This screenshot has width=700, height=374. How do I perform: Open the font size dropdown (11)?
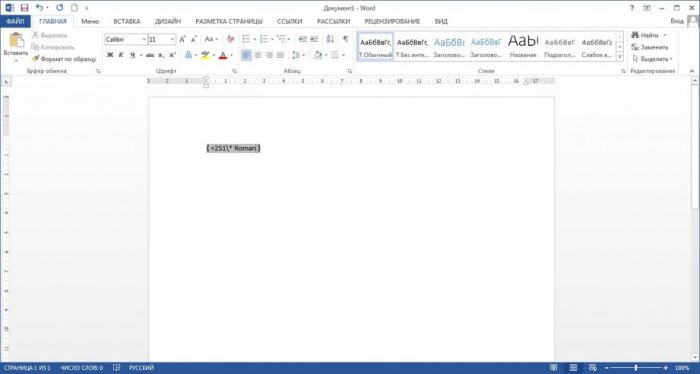[172, 39]
